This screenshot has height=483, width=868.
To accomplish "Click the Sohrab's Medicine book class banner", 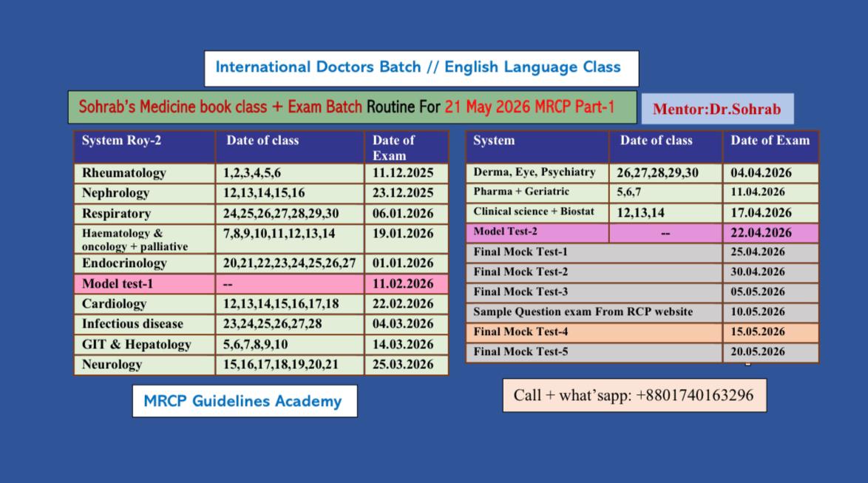I will [x=352, y=107].
